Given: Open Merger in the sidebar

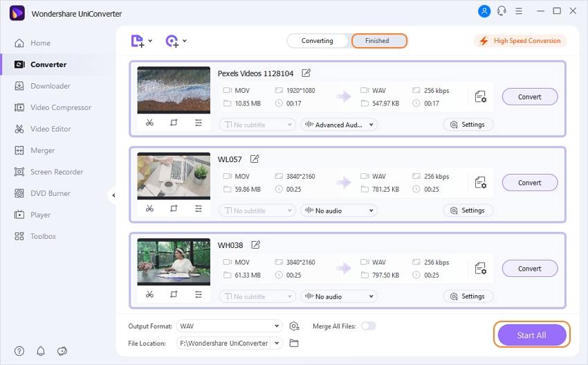Looking at the screenshot, I should pos(34,150).
